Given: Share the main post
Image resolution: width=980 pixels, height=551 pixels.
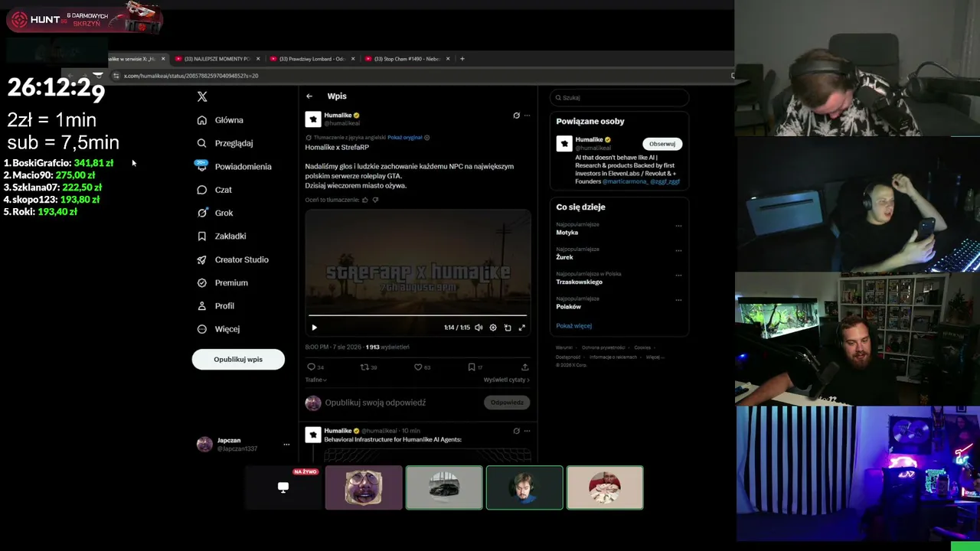Looking at the screenshot, I should [x=524, y=367].
